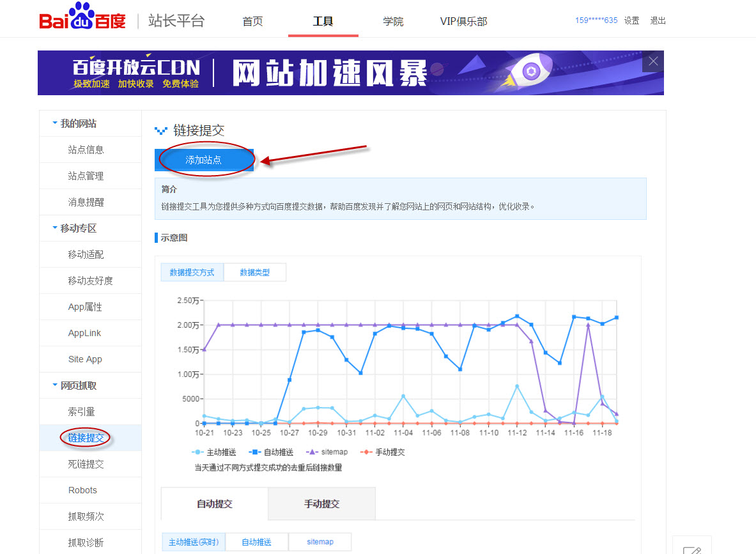The height and width of the screenshot is (554, 756).
Task: Open 学院 from the top navigation
Action: click(x=392, y=21)
